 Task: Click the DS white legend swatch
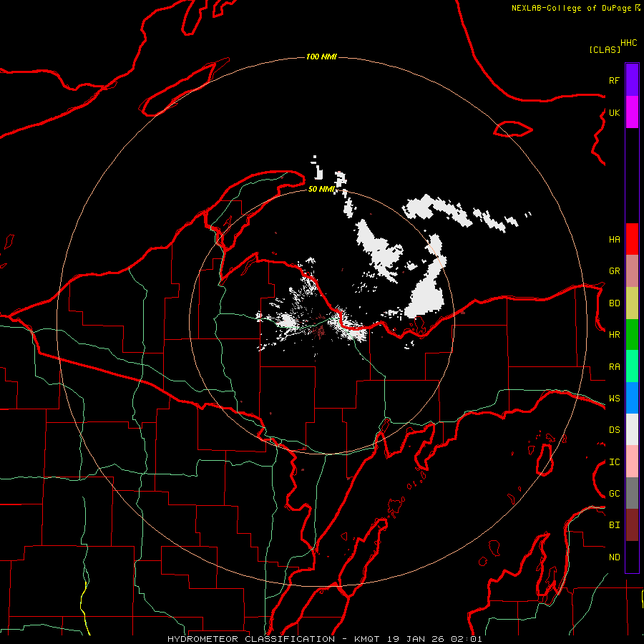point(632,429)
